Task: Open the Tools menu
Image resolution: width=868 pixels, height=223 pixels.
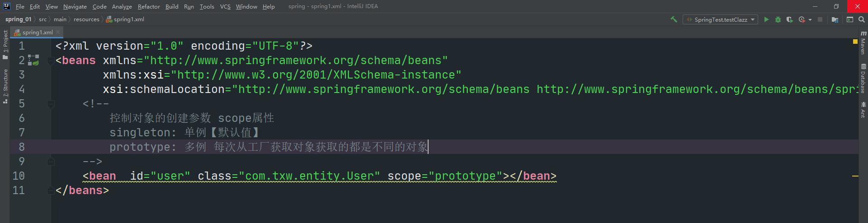Action: click(207, 6)
